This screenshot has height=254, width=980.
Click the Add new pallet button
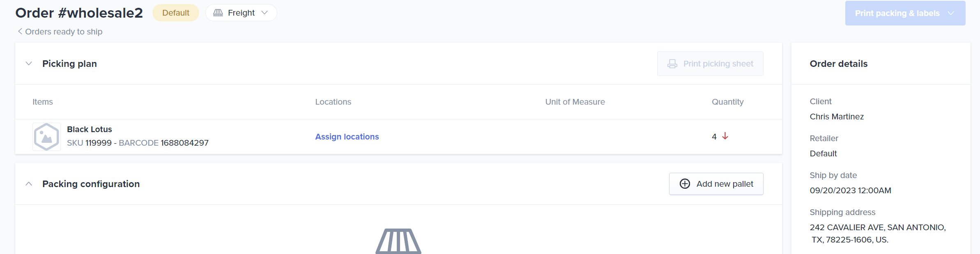[x=716, y=184]
